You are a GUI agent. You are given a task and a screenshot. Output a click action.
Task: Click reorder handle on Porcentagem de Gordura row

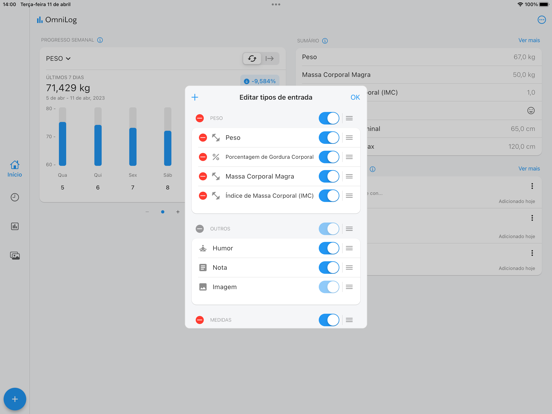click(349, 157)
